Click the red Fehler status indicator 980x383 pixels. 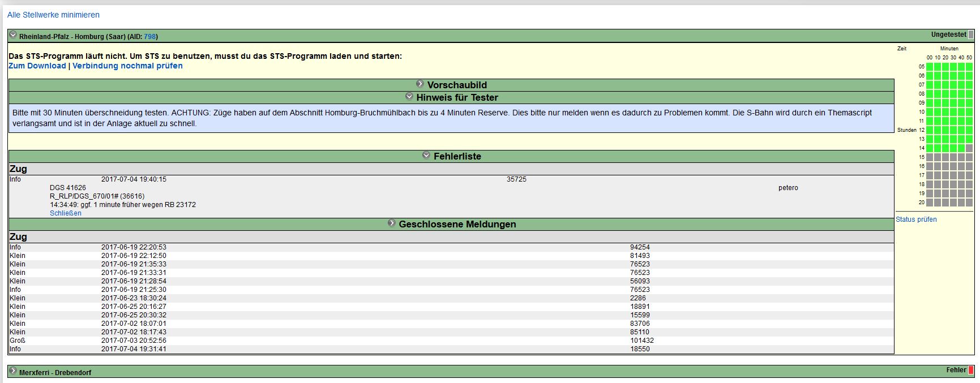point(971,370)
